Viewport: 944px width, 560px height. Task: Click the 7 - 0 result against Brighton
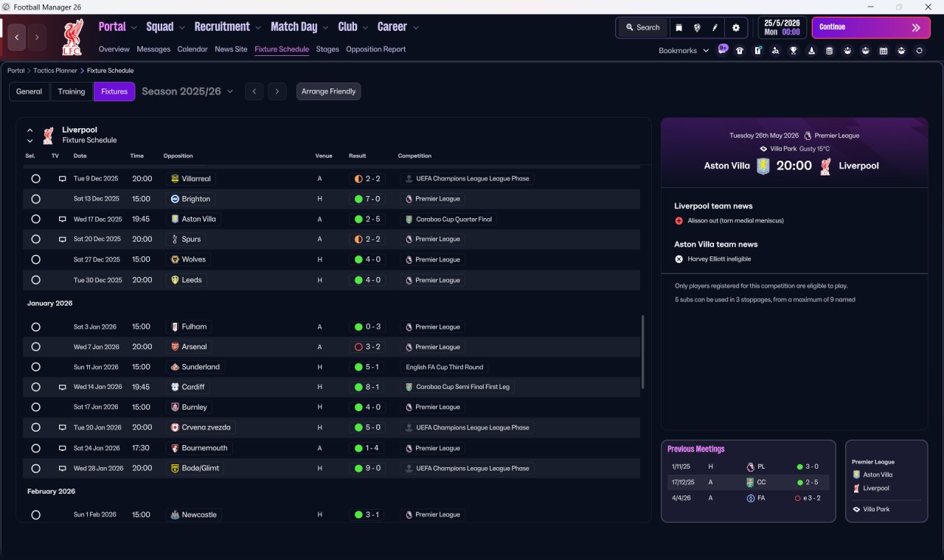click(x=367, y=199)
